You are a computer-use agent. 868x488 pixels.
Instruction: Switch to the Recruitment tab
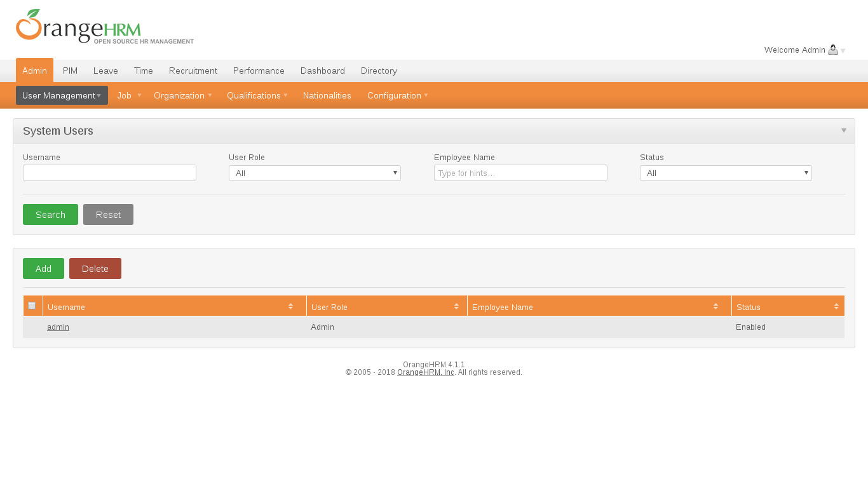tap(193, 71)
